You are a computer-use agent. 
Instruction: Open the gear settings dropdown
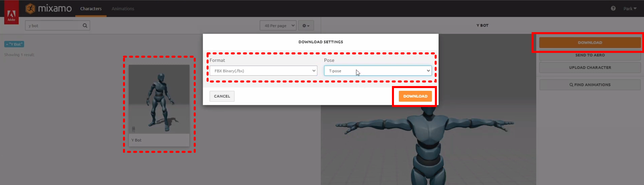(x=306, y=26)
